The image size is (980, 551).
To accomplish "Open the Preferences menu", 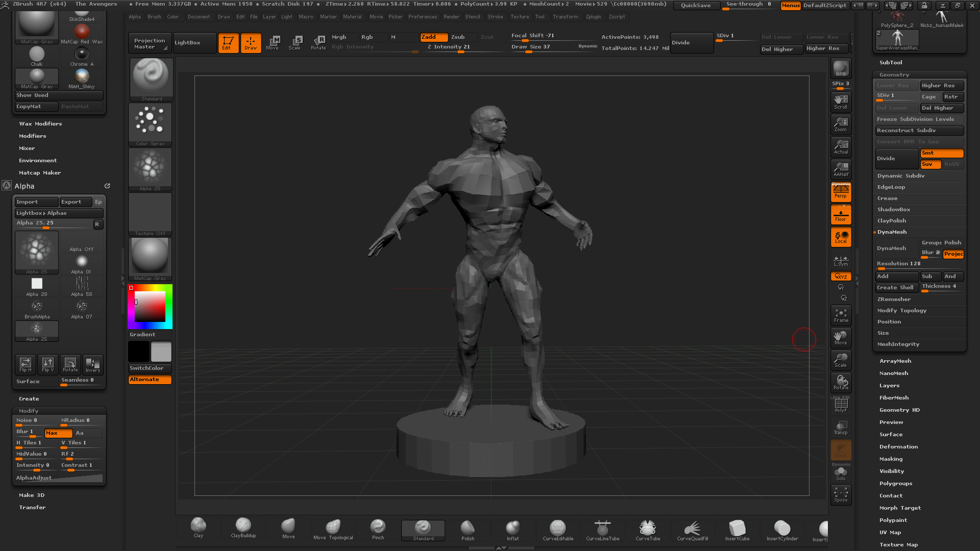I will (423, 17).
